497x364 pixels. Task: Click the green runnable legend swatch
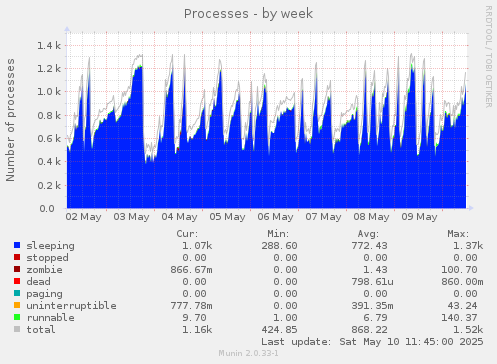click(x=17, y=317)
